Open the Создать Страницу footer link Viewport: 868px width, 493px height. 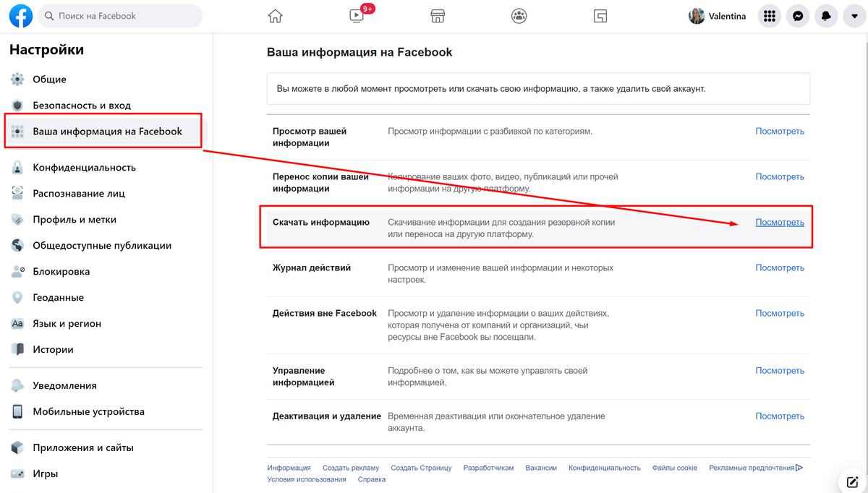422,468
